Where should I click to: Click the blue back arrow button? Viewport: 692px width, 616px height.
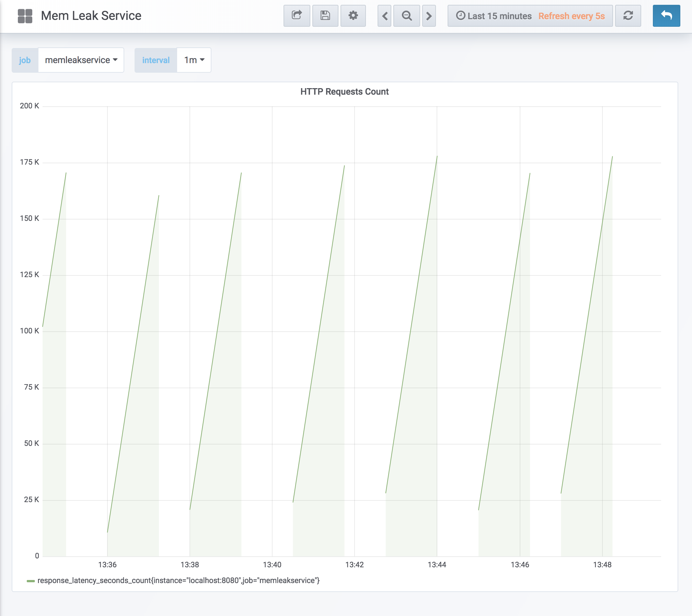(666, 16)
